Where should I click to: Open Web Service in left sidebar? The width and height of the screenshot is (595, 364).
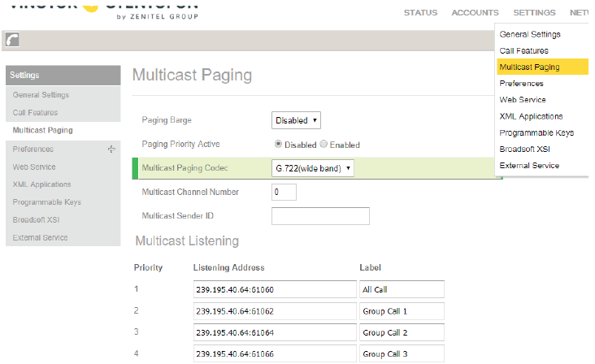35,167
